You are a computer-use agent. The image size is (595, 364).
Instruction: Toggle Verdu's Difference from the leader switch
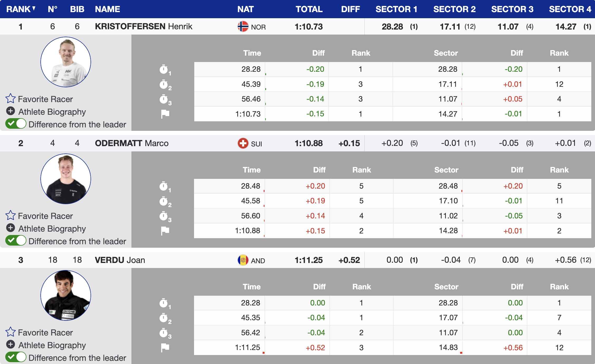(x=16, y=357)
